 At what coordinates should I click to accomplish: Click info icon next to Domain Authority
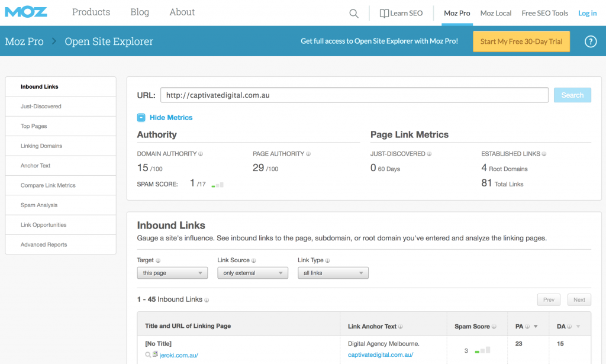click(x=201, y=154)
